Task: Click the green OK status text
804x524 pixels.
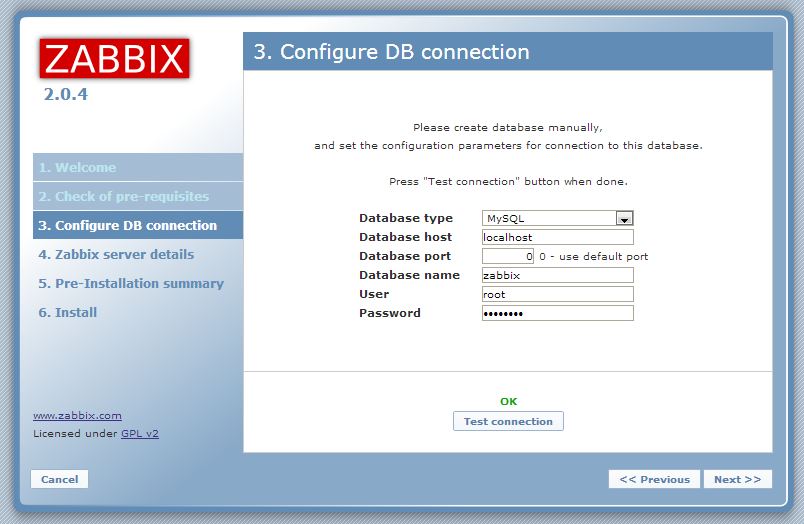Action: pos(509,401)
